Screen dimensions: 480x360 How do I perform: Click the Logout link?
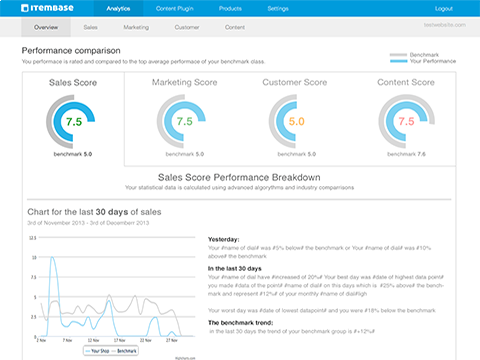(444, 9)
